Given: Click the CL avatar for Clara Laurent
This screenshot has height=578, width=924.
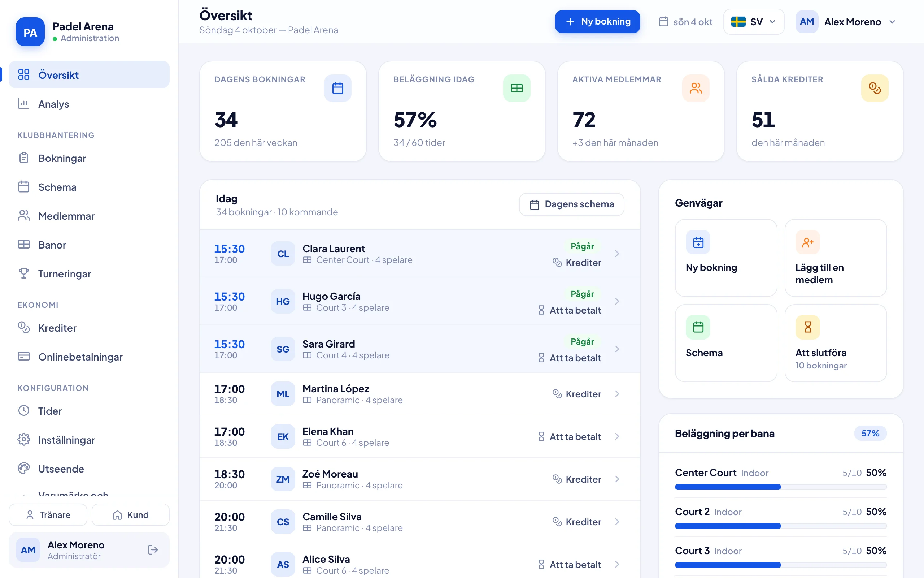Looking at the screenshot, I should pyautogui.click(x=283, y=254).
